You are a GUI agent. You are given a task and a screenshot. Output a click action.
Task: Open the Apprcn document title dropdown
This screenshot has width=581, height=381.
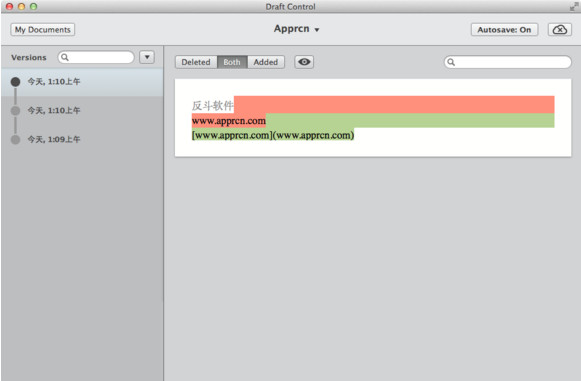(296, 29)
